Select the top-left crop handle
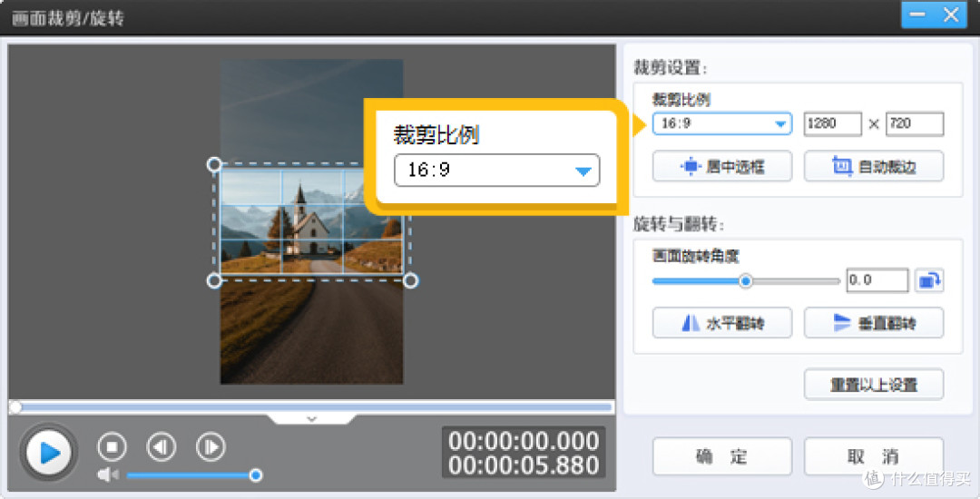 [x=214, y=164]
